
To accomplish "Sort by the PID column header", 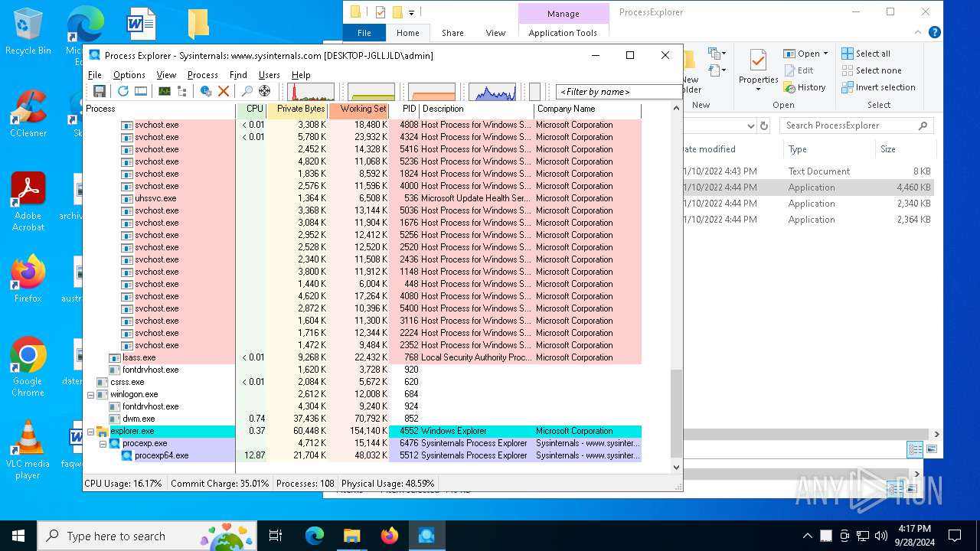I will point(404,109).
